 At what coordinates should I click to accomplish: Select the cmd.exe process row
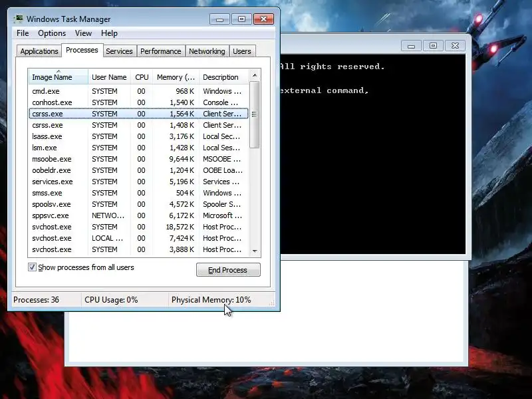pos(138,91)
